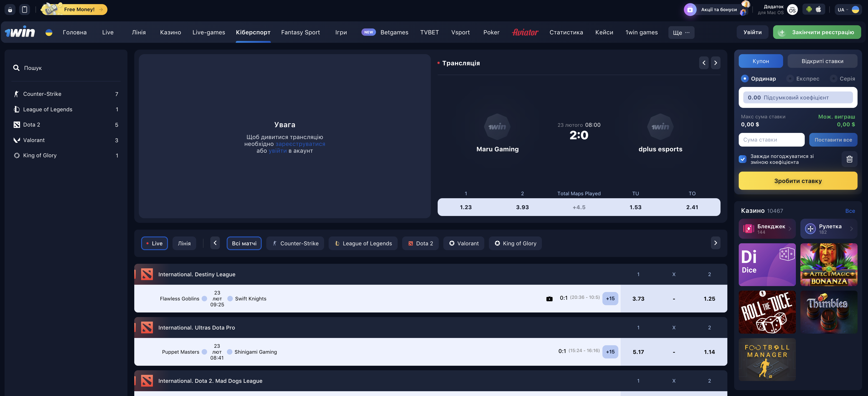This screenshot has width=868, height=396.
Task: Open the Dice casino game thumbnail
Action: (x=767, y=264)
